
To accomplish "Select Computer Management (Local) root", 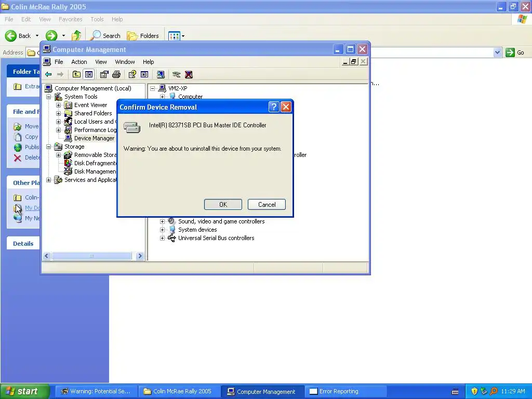I will 92,88.
